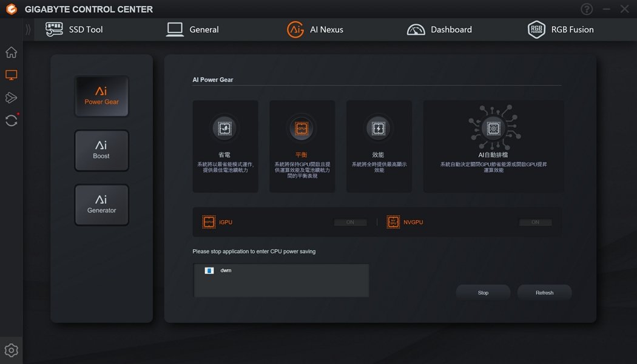Click the NVGPU chip icon
637x364 pixels.
pos(393,222)
